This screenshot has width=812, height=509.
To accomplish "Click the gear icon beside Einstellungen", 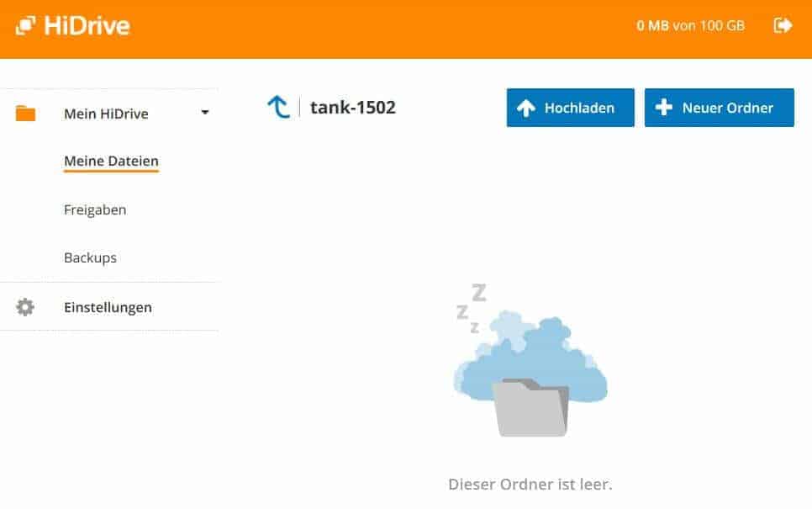I will (x=25, y=307).
